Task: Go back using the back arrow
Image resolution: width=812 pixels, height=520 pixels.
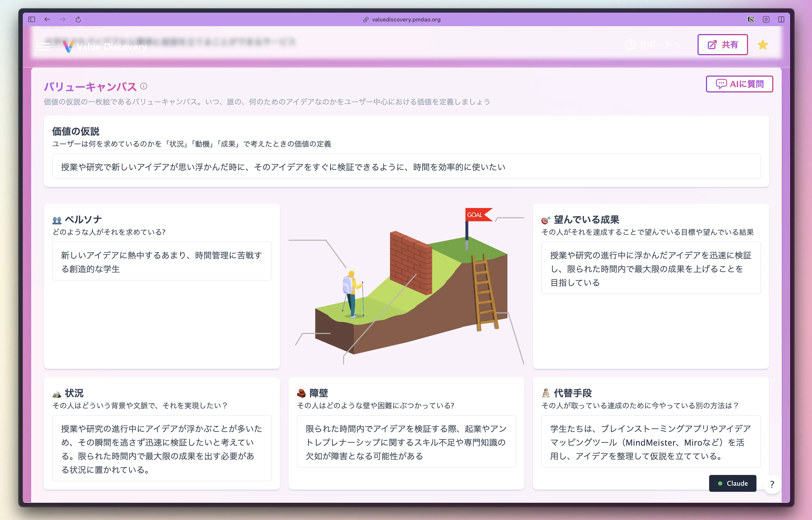Action: point(47,20)
